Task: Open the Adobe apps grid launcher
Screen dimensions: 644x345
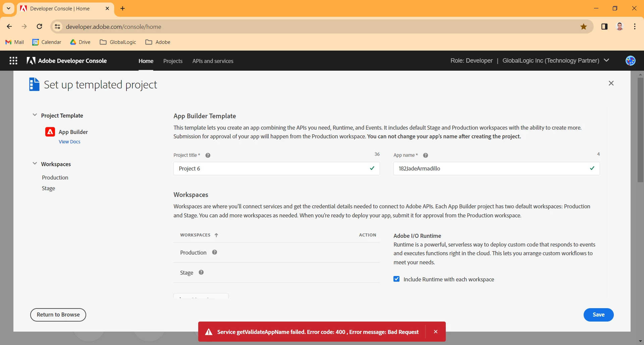Action: tap(13, 61)
